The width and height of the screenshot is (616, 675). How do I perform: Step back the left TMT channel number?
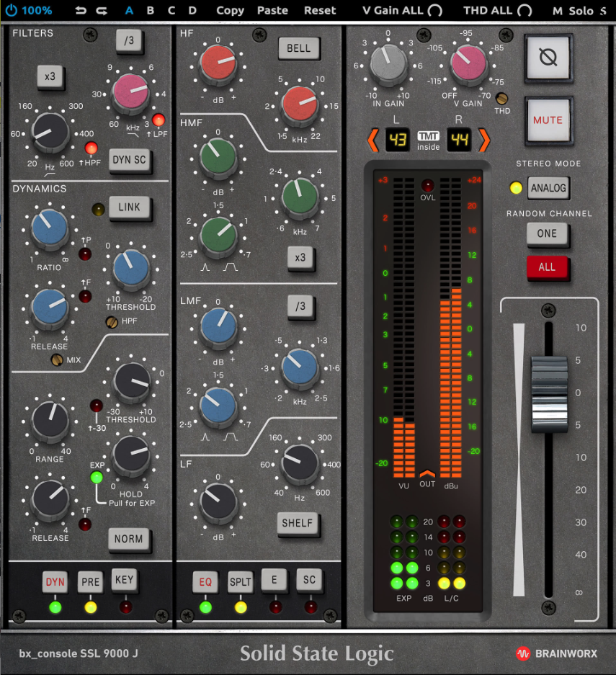coord(374,141)
